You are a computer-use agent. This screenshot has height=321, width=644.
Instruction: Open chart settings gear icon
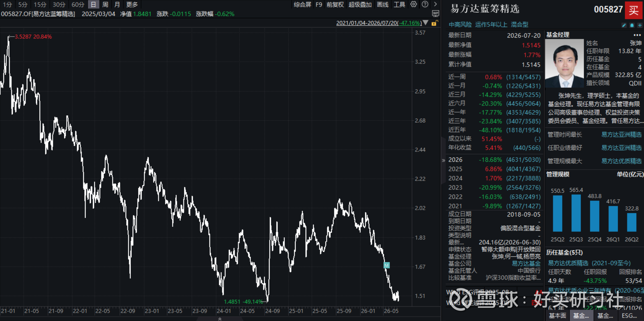pyautogui.click(x=414, y=4)
